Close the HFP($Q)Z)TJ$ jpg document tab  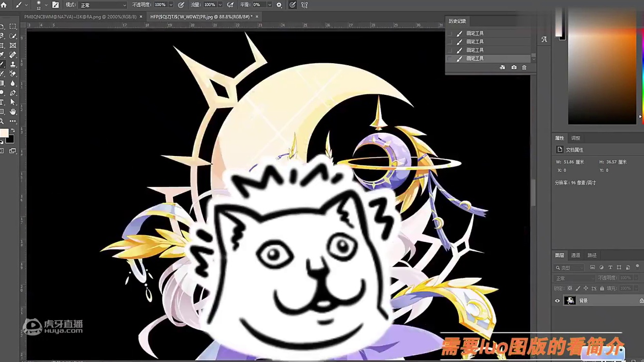(257, 17)
